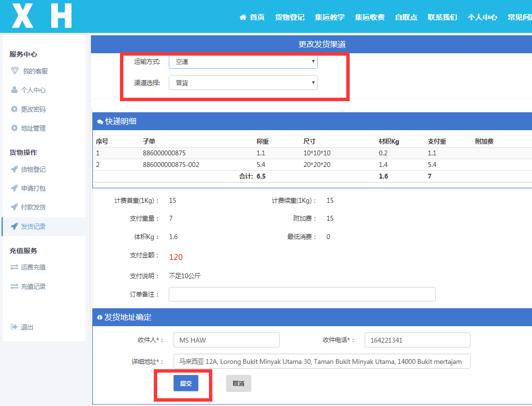The height and width of the screenshot is (406, 532).
Task: Click the gear icon beside 更改密码
Action: 15,109
